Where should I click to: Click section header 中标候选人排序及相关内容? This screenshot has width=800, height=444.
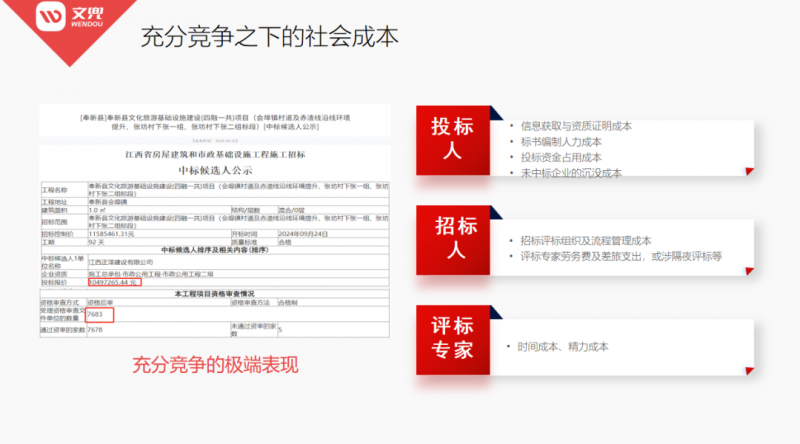[215, 250]
